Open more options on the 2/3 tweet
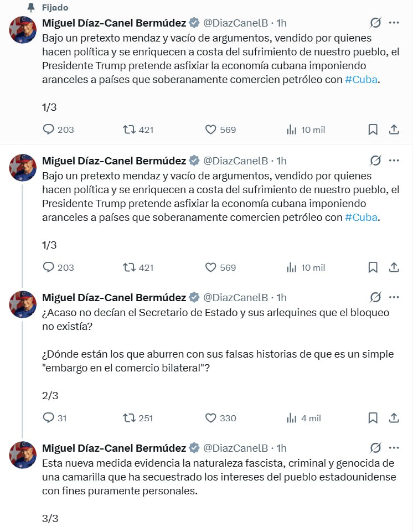 click(x=394, y=298)
